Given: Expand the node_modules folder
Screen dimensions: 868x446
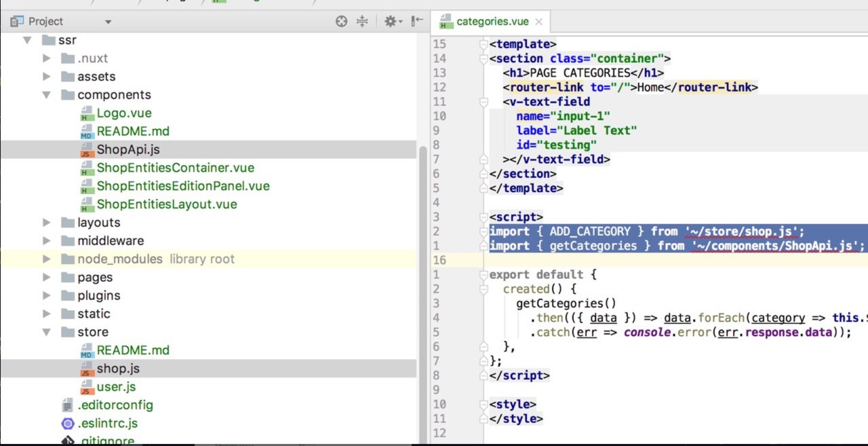Looking at the screenshot, I should click(47, 259).
